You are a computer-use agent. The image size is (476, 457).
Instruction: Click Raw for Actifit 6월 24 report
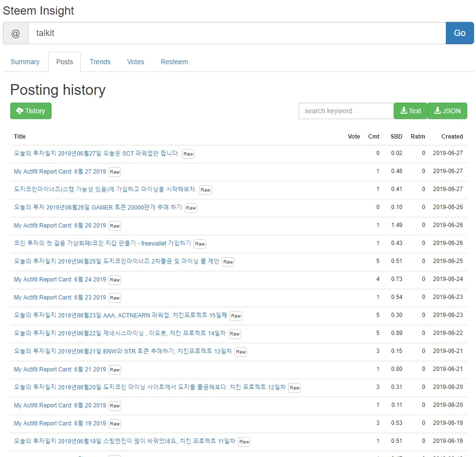[x=115, y=280]
